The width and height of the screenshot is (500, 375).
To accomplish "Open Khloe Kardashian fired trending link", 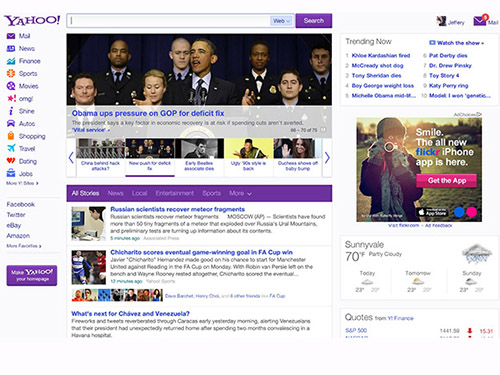I will point(381,56).
